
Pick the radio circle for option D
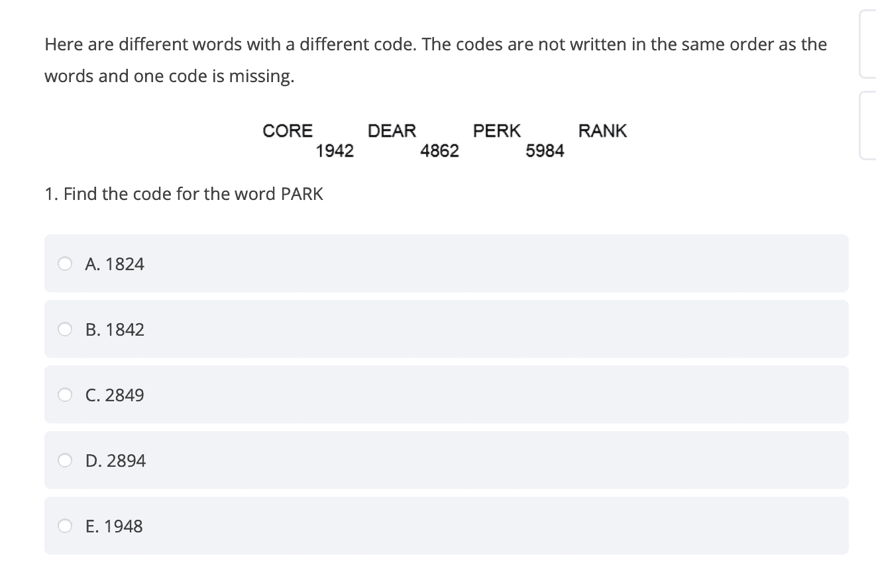[64, 461]
